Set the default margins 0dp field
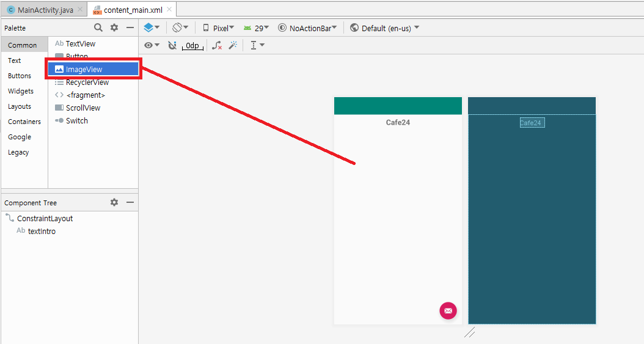 192,46
